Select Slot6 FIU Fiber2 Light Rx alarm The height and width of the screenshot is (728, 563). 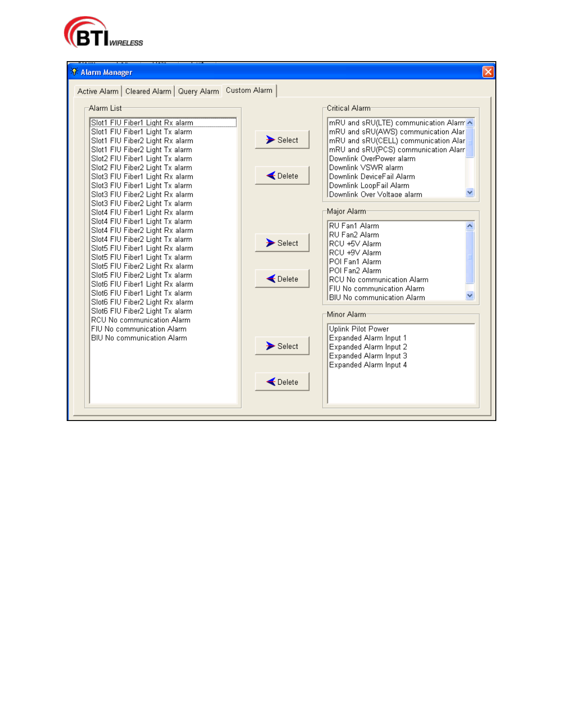[x=163, y=302]
